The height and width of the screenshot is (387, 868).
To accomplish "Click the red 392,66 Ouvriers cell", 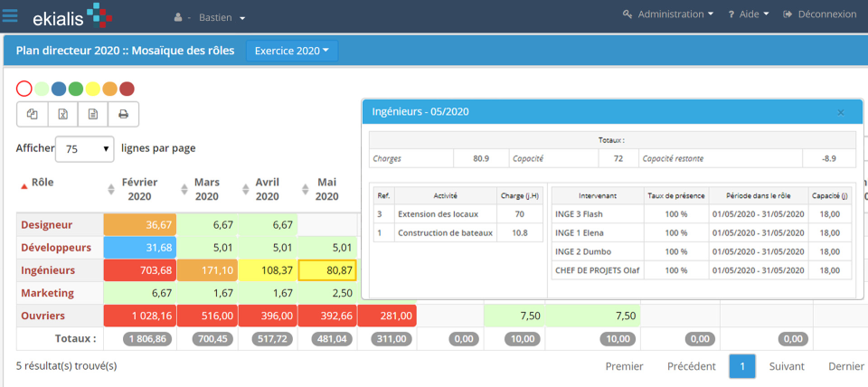I will pyautogui.click(x=327, y=316).
